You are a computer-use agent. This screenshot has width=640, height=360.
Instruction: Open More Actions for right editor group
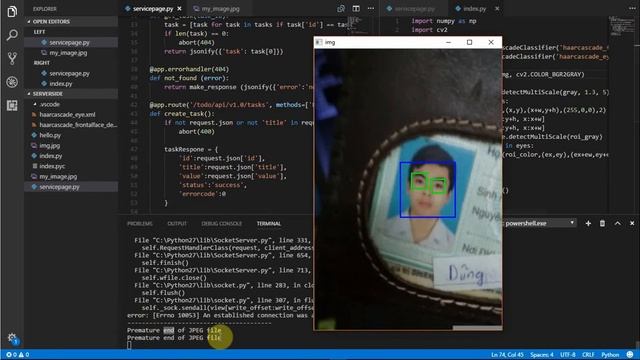pos(632,9)
